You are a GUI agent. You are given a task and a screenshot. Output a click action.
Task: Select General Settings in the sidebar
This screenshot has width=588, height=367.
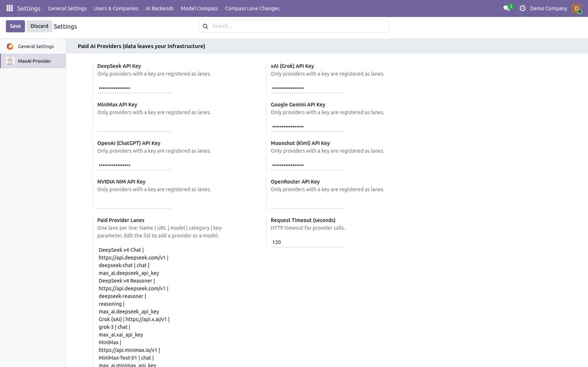[33, 46]
